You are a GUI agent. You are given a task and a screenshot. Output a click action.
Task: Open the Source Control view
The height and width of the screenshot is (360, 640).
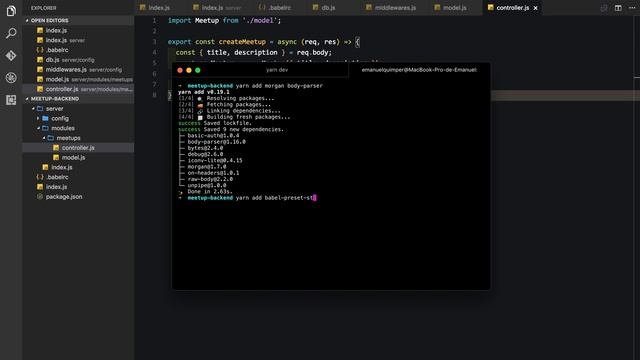tap(11, 56)
